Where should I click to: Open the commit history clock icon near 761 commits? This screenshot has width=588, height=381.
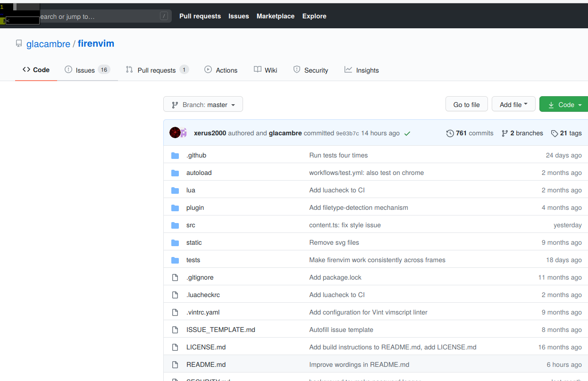click(450, 133)
